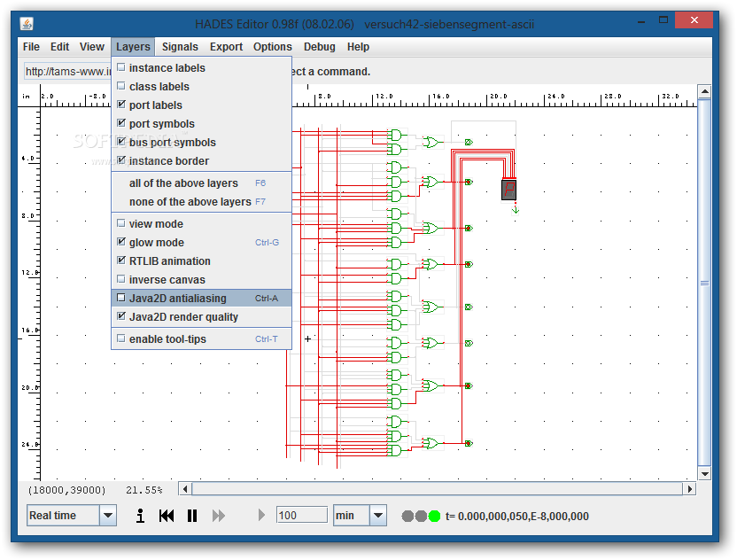Click the top AND gate in schematic
Image resolution: width=737 pixels, height=560 pixels.
point(396,136)
